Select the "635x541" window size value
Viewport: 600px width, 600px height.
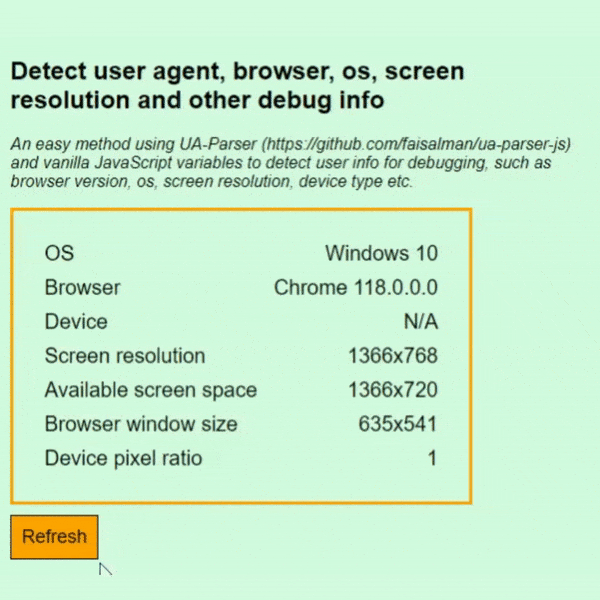coord(398,424)
